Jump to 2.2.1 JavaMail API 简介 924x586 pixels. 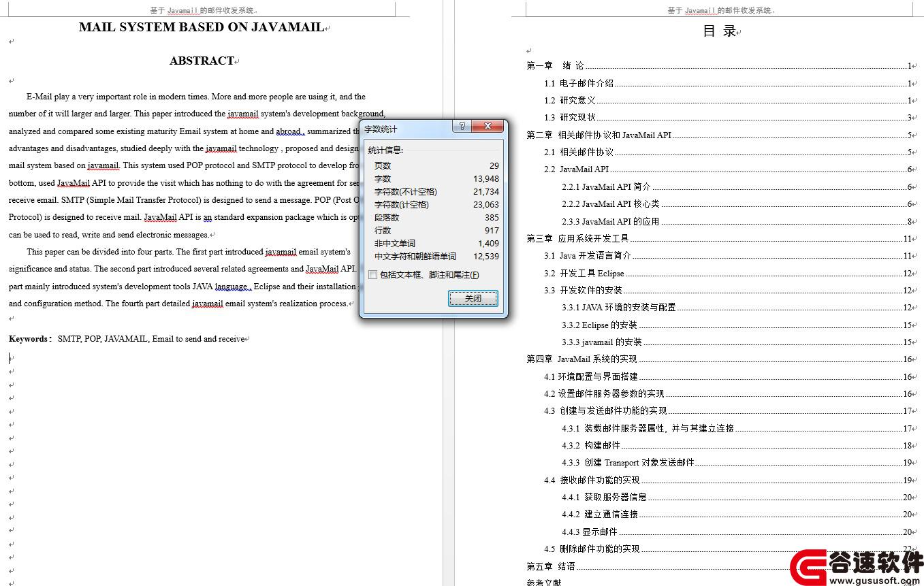[737, 186]
